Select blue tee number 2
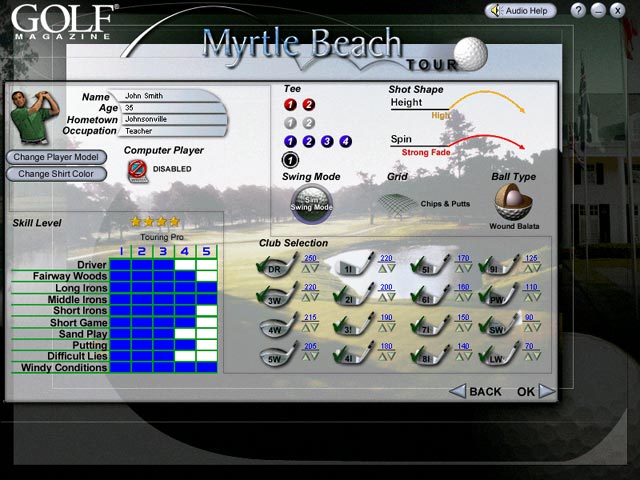640x480 pixels. click(x=309, y=142)
